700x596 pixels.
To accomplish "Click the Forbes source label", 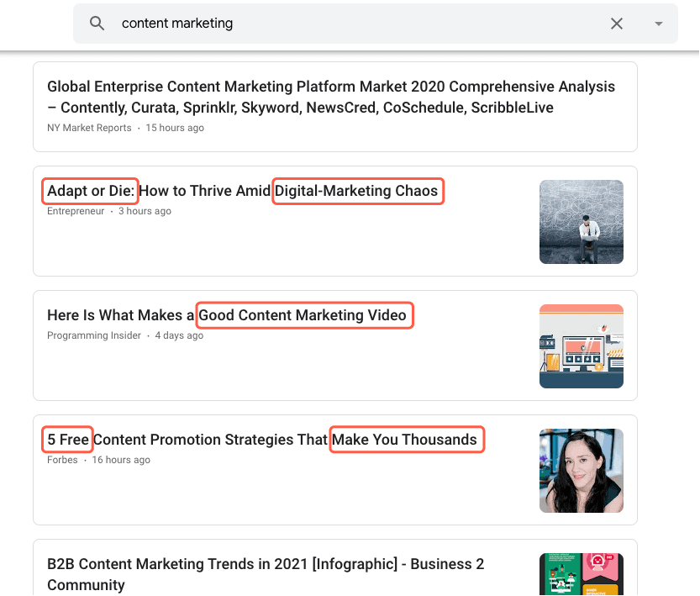I will [x=62, y=460].
